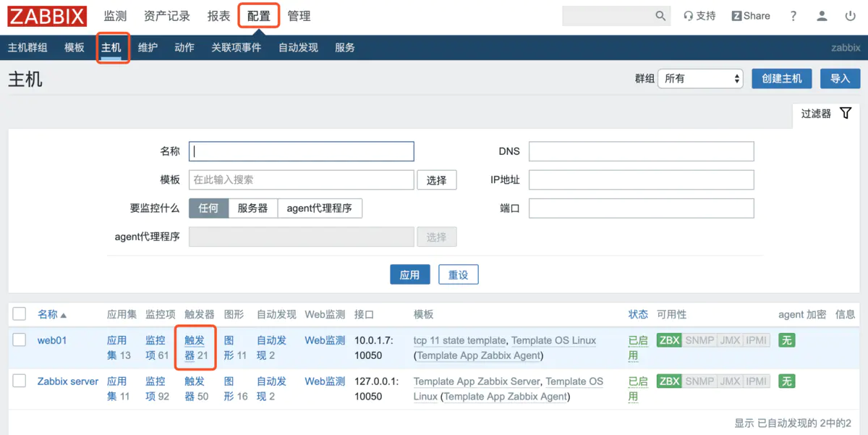Image resolution: width=868 pixels, height=435 pixels.
Task: Click the SNMP badge for web01
Action: click(x=699, y=340)
